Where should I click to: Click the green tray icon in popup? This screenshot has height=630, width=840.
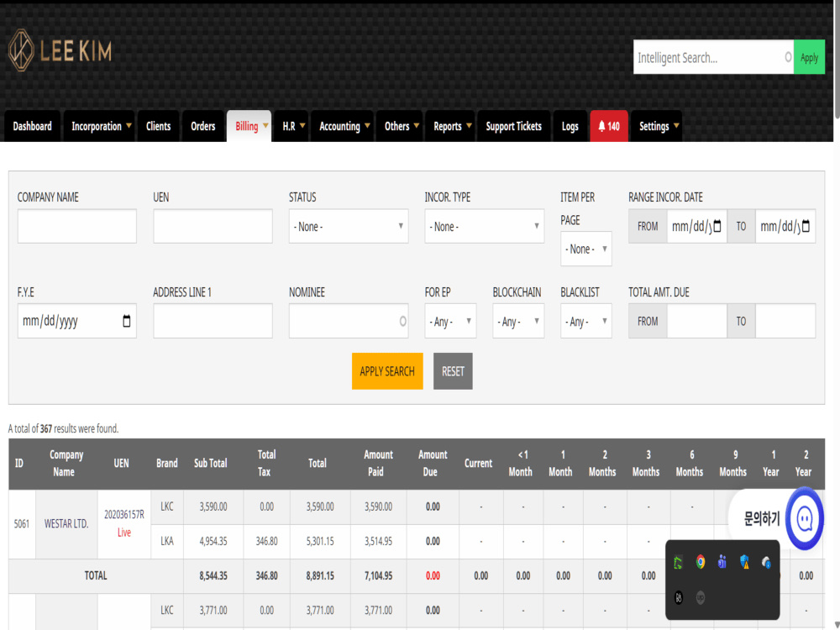coord(678,563)
